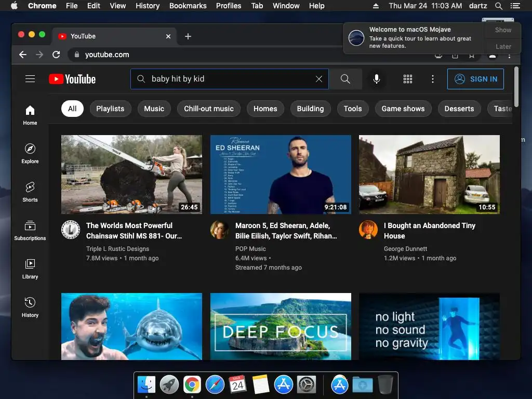
Task: Click the search field with 'baby hit by kid'
Action: 230,79
